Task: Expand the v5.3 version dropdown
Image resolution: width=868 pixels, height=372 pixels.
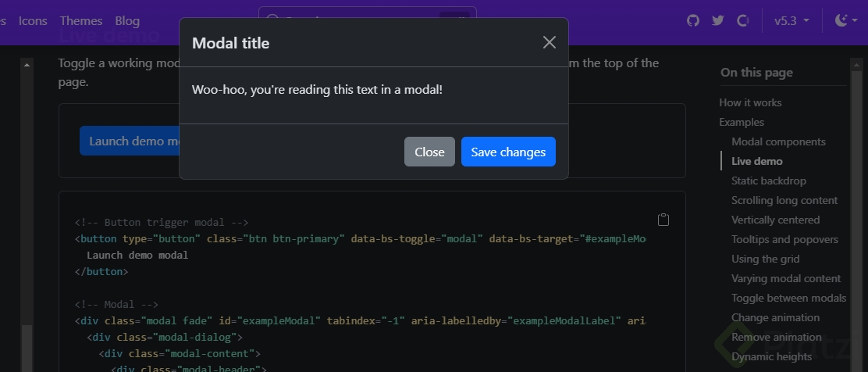Action: pyautogui.click(x=792, y=20)
